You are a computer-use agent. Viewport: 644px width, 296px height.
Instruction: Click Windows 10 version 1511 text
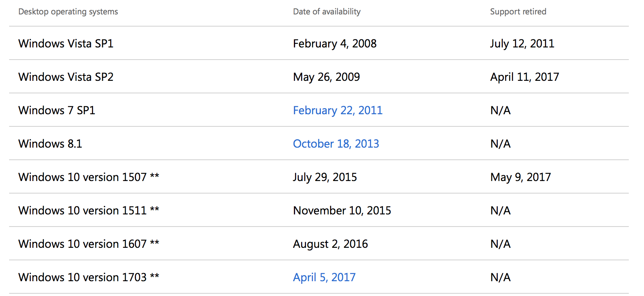coord(82,211)
